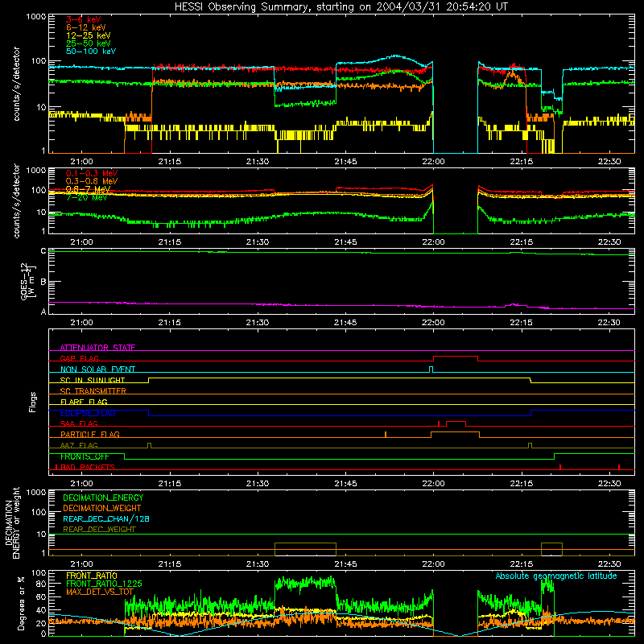Click the counts/s/detector title of keV panel
The image size is (644, 644).
pos(16,84)
